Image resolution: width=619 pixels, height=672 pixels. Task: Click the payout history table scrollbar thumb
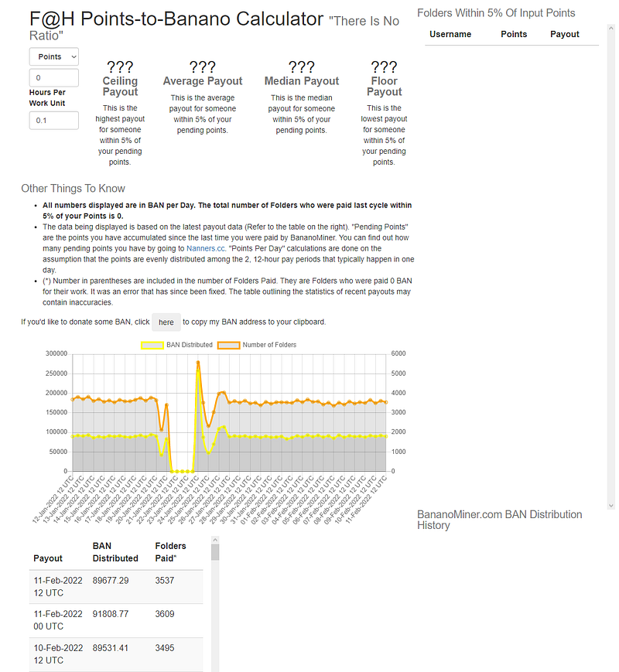[x=215, y=552]
